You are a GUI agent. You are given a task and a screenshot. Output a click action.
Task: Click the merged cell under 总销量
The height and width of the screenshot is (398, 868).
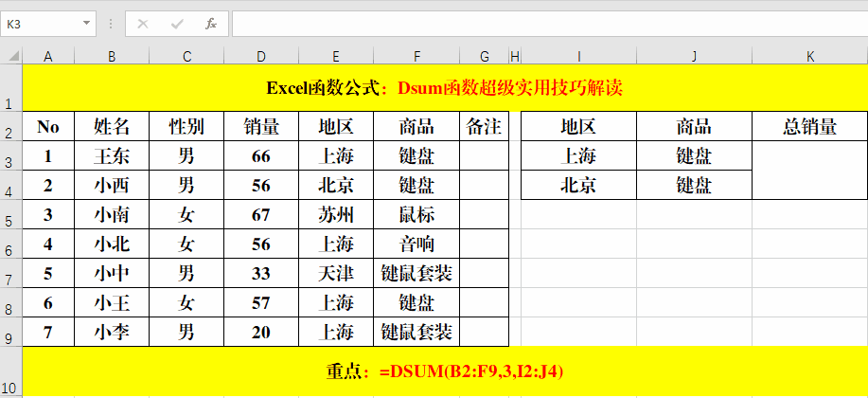[x=809, y=171]
